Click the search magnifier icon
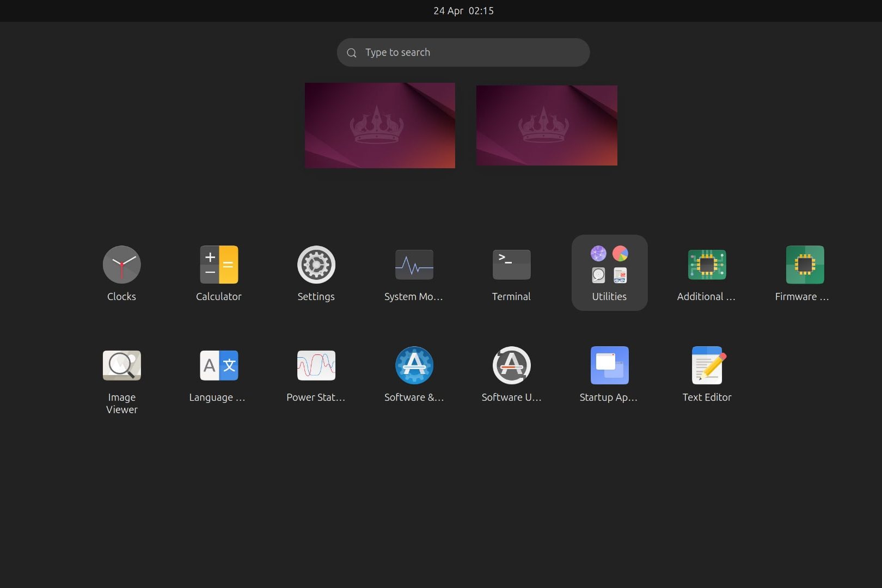The height and width of the screenshot is (588, 882). (352, 53)
